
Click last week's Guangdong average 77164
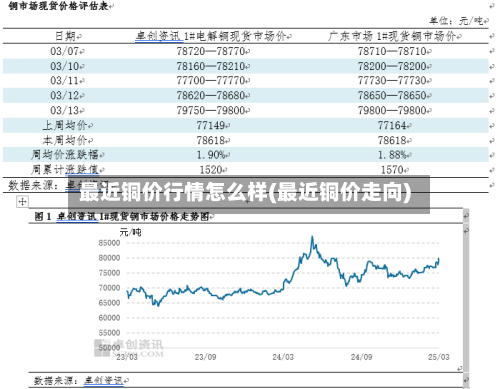(x=392, y=125)
